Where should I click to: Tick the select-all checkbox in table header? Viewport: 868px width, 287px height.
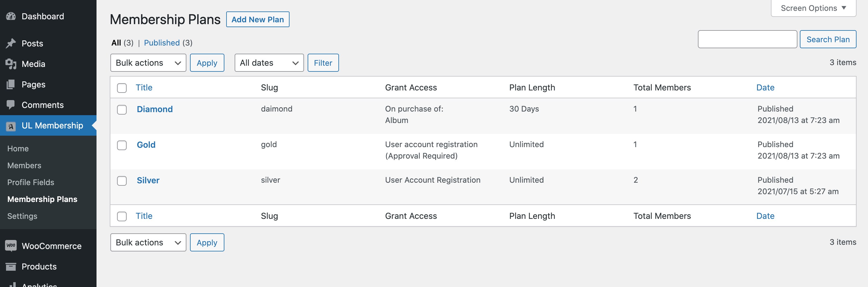pos(122,88)
